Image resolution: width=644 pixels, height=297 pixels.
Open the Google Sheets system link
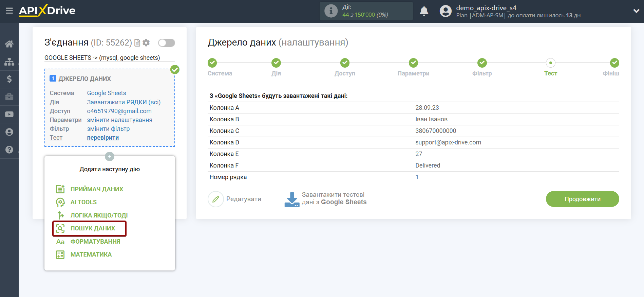point(107,93)
